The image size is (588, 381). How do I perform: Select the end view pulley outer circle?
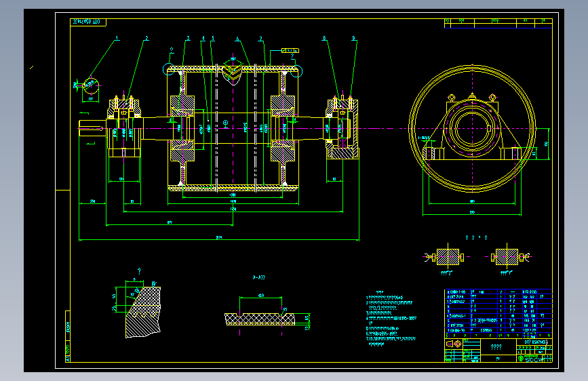click(x=472, y=129)
